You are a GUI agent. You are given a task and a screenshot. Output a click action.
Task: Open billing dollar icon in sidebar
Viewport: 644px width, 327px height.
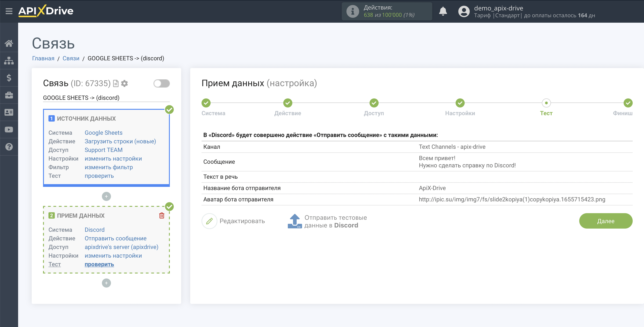pyautogui.click(x=9, y=78)
